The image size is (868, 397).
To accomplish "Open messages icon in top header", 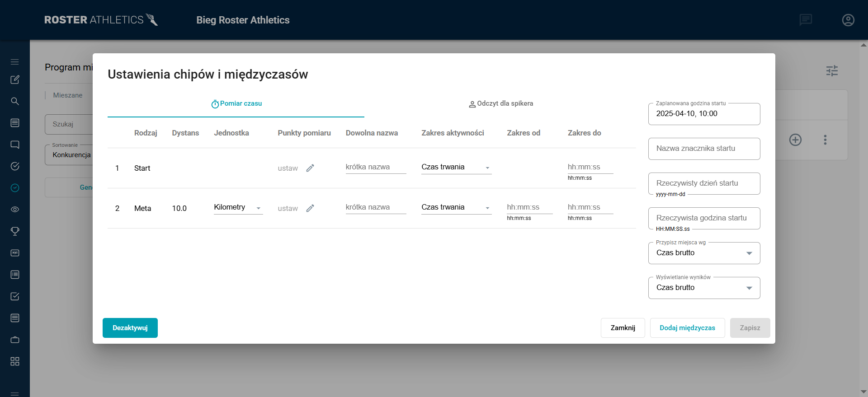I will [x=806, y=20].
